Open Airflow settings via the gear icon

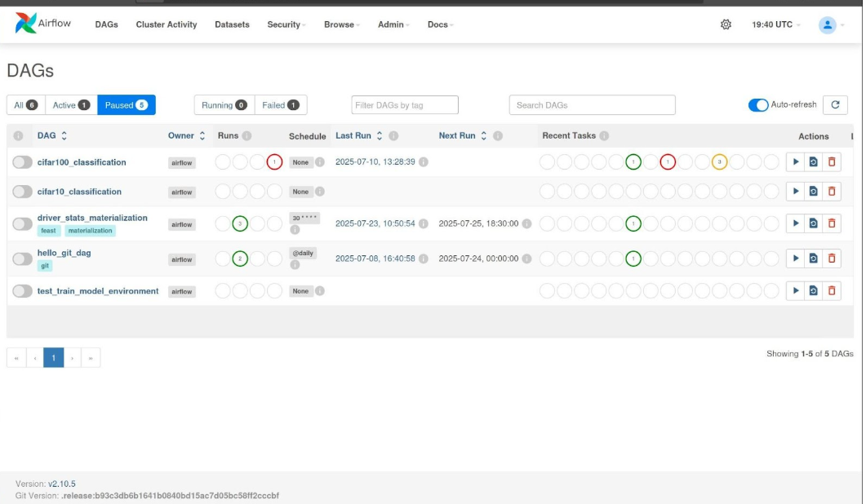pyautogui.click(x=725, y=24)
